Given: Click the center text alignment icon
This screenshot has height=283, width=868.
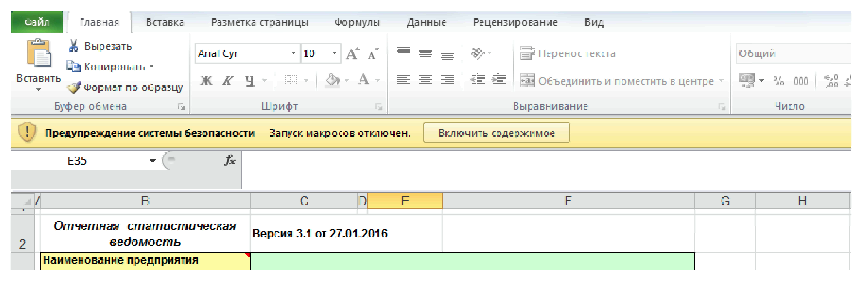Looking at the screenshot, I should [425, 81].
